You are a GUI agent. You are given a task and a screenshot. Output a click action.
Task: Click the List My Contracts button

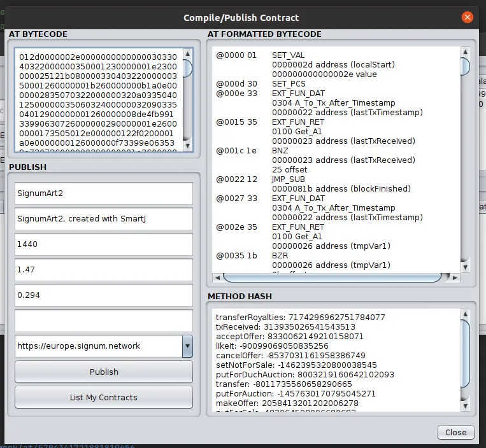[x=104, y=397]
